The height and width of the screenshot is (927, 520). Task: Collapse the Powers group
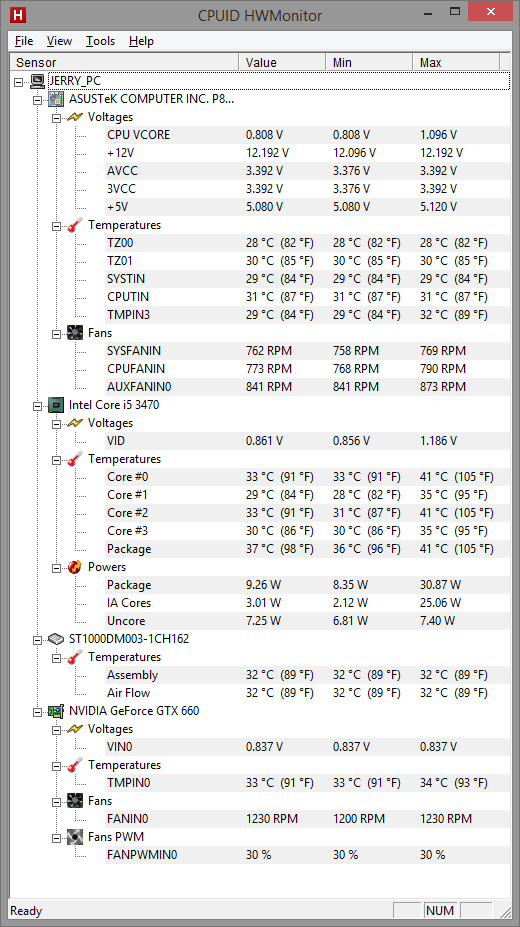[x=57, y=568]
